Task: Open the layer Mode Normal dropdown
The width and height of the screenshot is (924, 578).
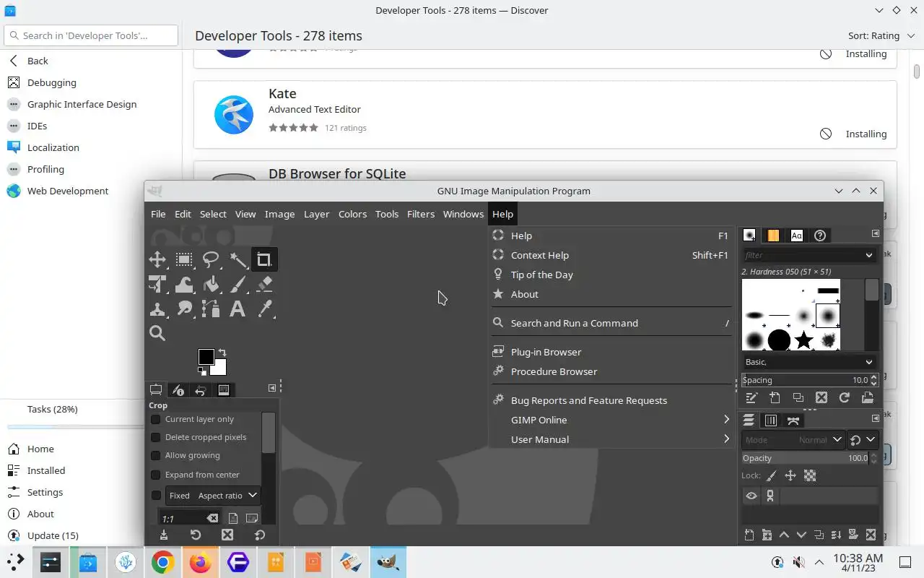Action: 793,439
